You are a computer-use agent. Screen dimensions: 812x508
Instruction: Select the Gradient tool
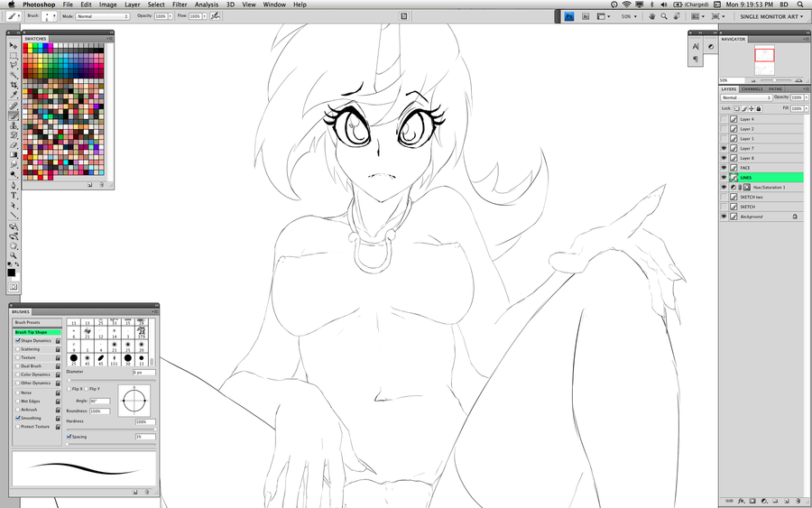click(x=14, y=155)
